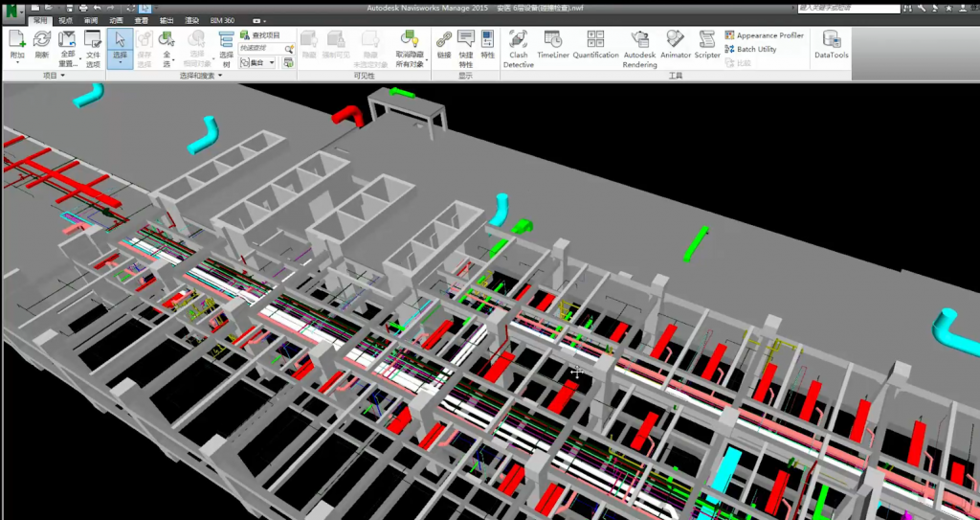Open the BIM 360 tab
Viewport: 980px width, 520px height.
(222, 20)
